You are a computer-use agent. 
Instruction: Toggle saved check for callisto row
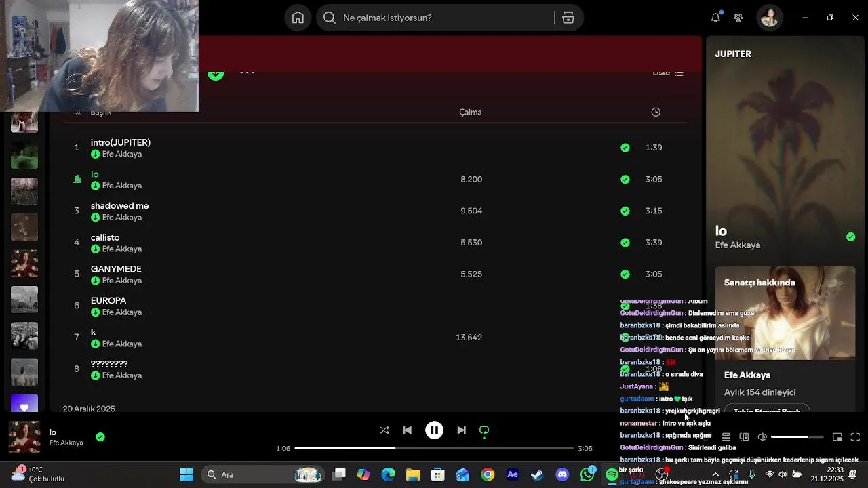click(x=625, y=243)
